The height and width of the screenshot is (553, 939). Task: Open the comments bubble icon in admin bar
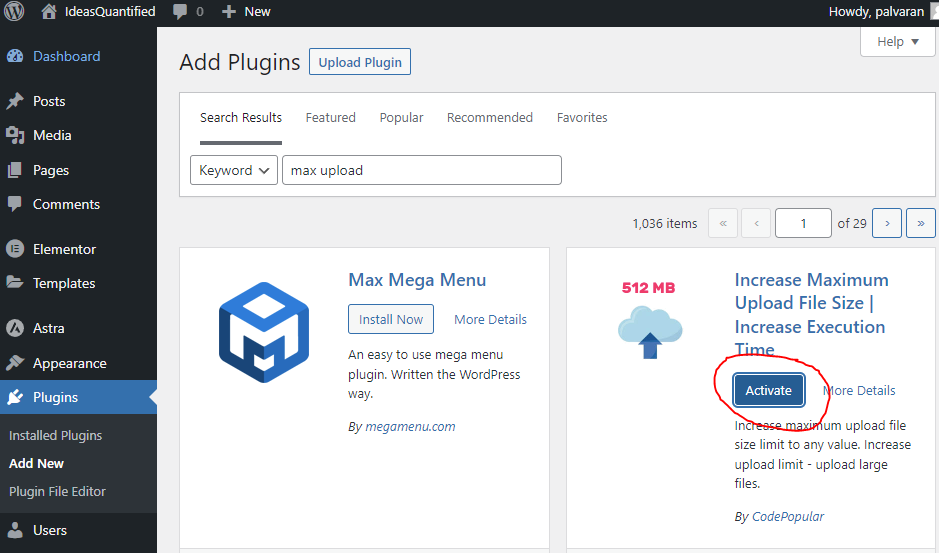(x=180, y=11)
